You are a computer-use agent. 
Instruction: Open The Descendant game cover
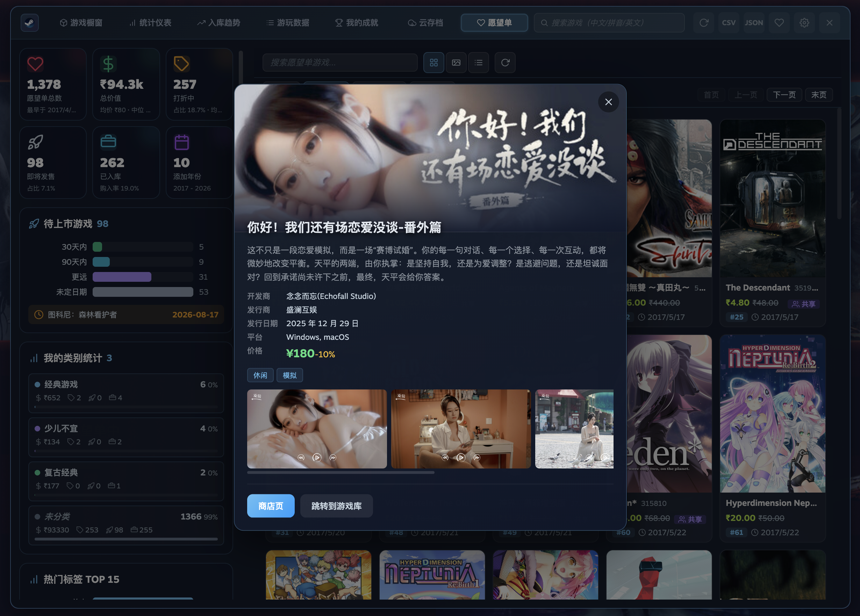[x=773, y=198]
